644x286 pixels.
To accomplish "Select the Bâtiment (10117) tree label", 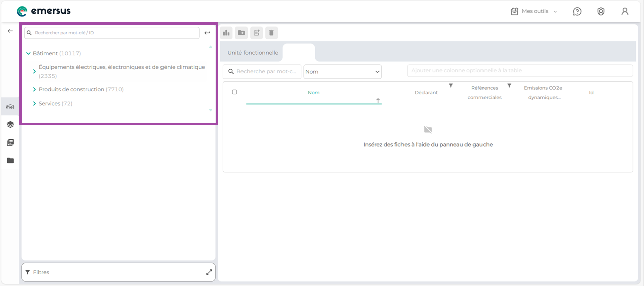I will tap(57, 53).
